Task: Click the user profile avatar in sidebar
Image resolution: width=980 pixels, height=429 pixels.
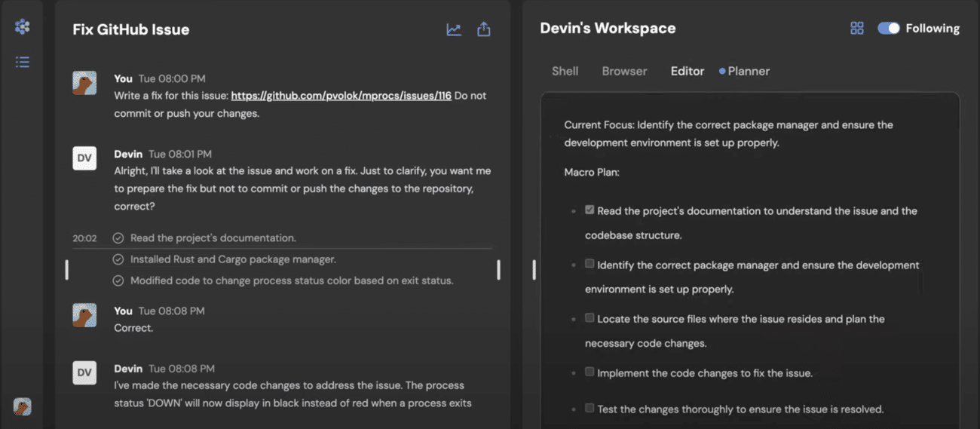Action: point(23,406)
